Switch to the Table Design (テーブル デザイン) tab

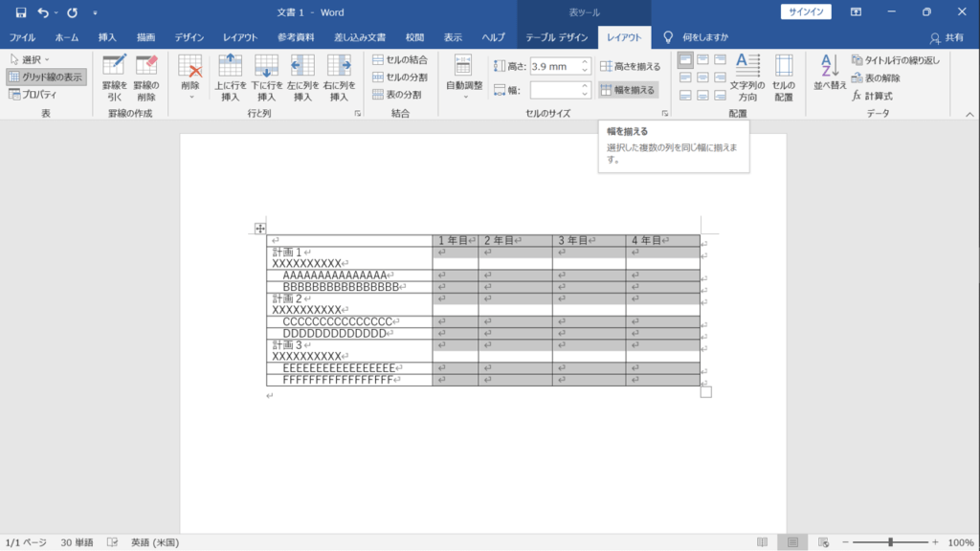tap(556, 37)
